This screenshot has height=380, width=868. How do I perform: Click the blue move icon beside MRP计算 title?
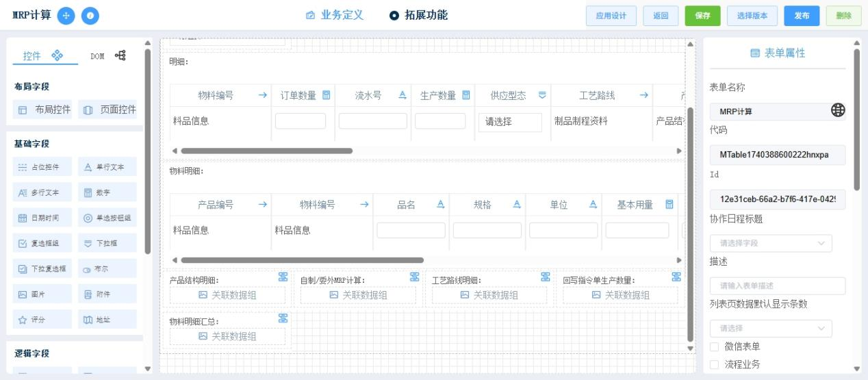pyautogui.click(x=66, y=15)
